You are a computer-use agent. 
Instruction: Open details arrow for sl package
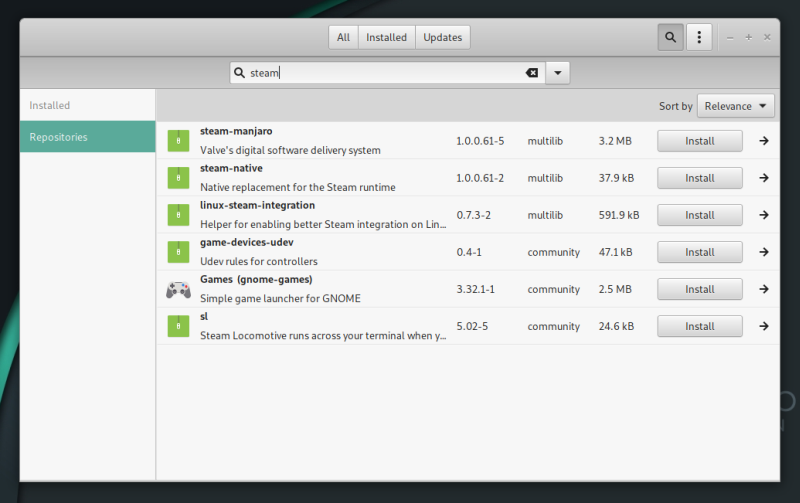pyautogui.click(x=764, y=326)
